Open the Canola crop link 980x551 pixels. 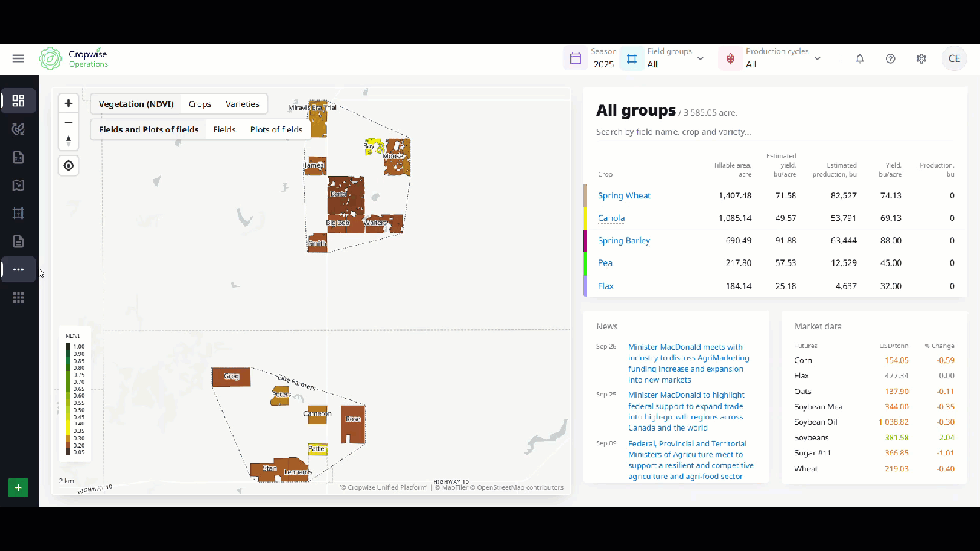tap(611, 218)
